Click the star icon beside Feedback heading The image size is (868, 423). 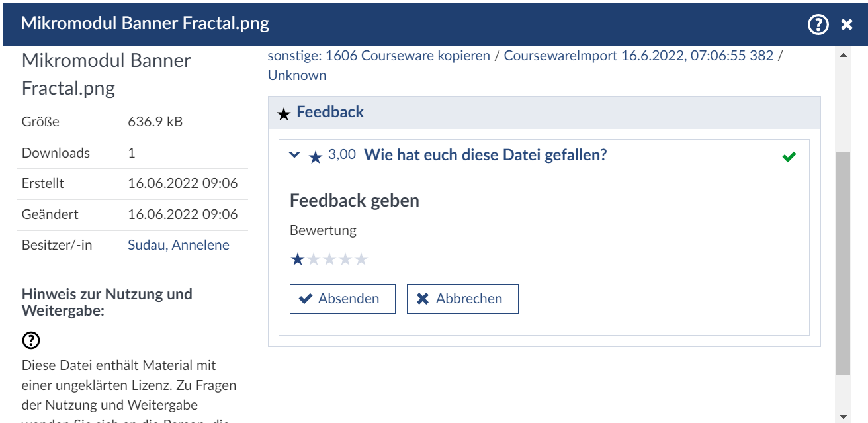coord(284,114)
